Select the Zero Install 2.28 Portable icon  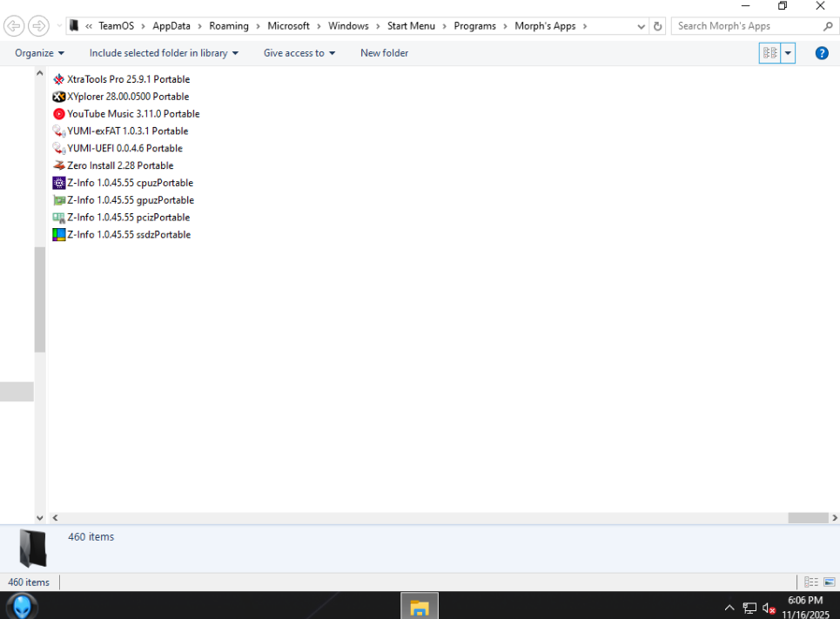59,165
